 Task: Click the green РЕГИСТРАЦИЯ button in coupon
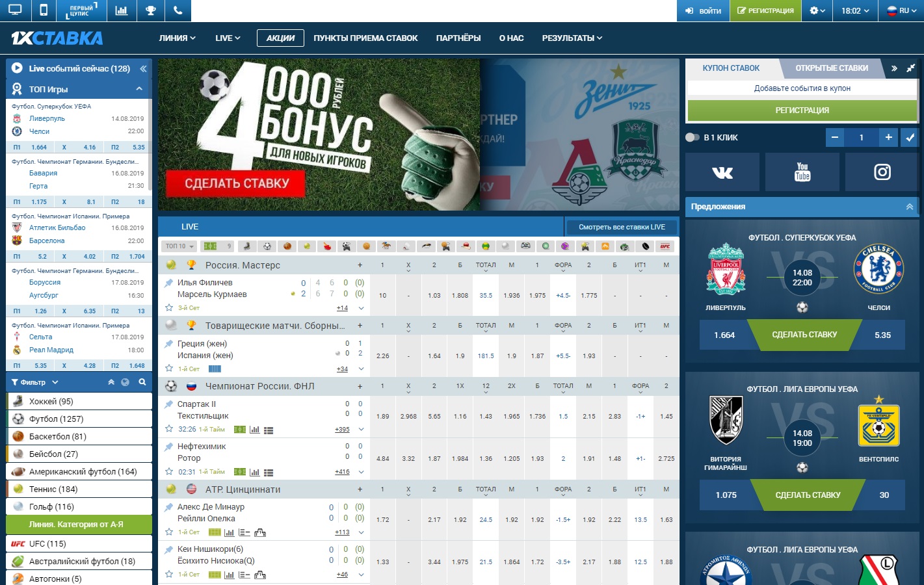coord(802,110)
